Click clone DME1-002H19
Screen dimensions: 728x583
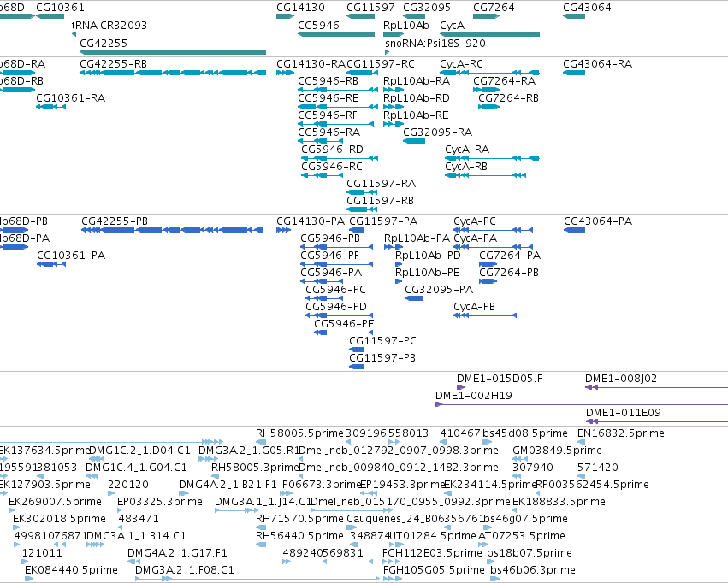474,396
